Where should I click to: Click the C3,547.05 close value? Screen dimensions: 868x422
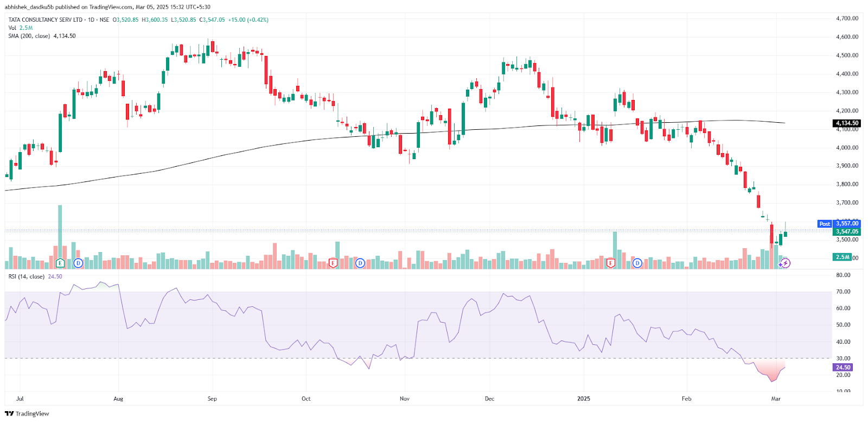pos(212,20)
